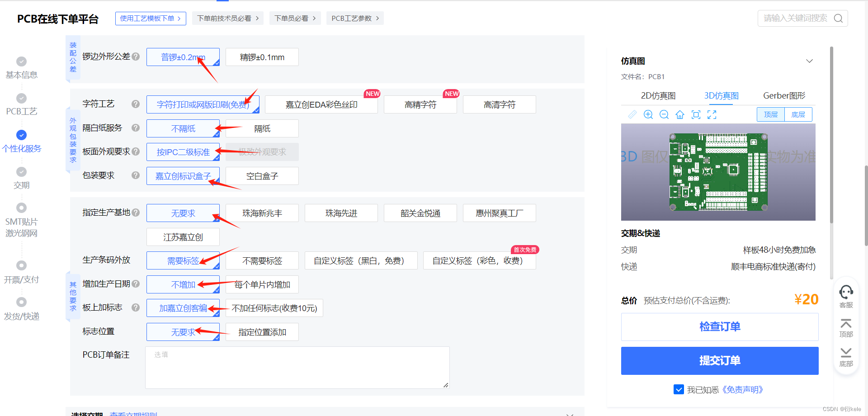The image size is (868, 416).
Task: Click the PCB订单备注 text area
Action: coord(297,368)
